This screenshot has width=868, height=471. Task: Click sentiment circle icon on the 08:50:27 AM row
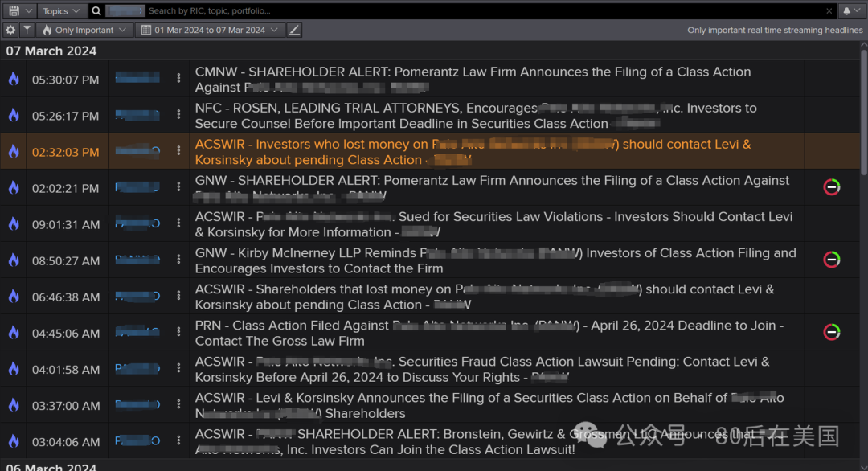coord(832,260)
